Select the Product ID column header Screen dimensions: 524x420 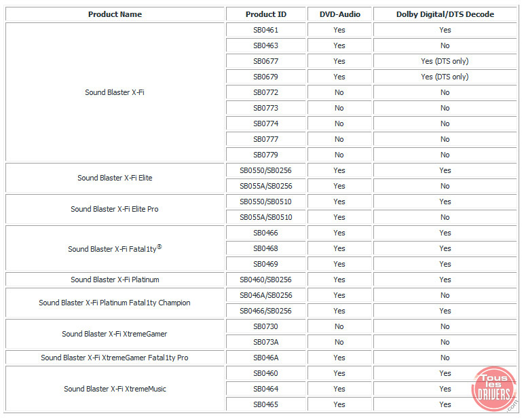pyautogui.click(x=265, y=14)
